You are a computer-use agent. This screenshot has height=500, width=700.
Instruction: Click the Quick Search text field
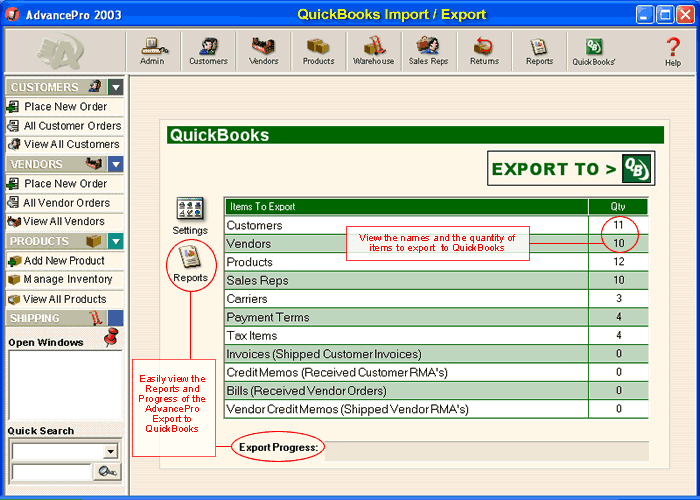51,472
